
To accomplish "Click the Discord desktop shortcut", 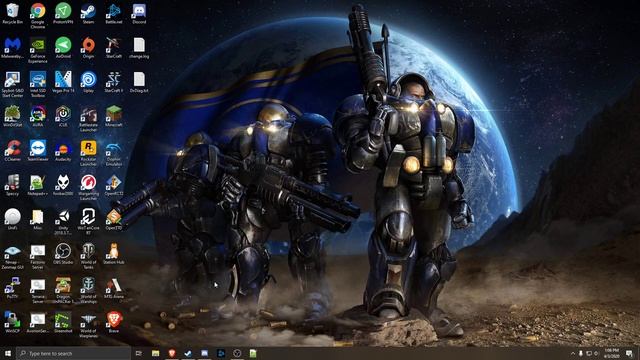I will pos(139,14).
